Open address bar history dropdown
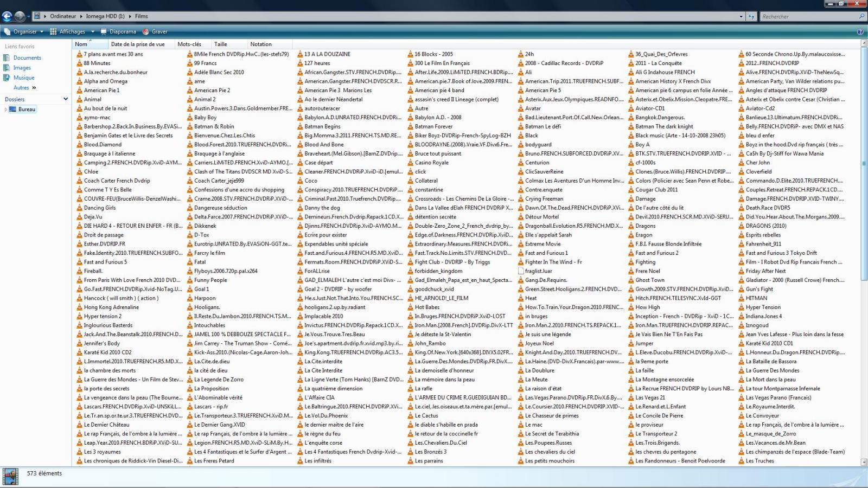868x488 pixels. 741,16
